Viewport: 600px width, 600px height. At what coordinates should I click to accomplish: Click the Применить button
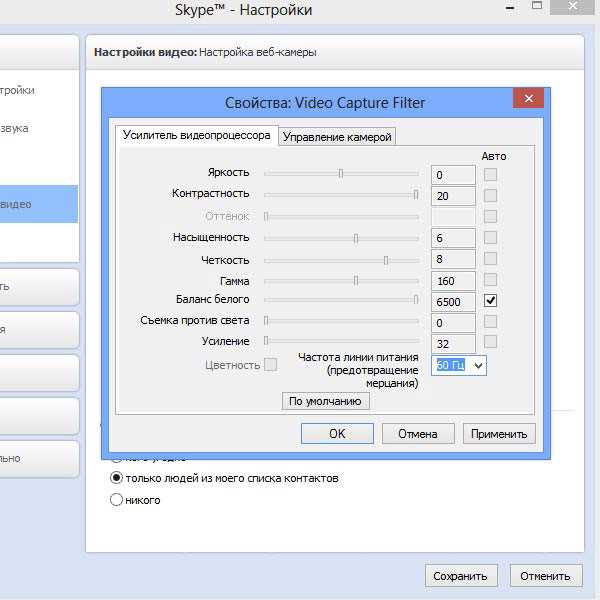point(499,434)
